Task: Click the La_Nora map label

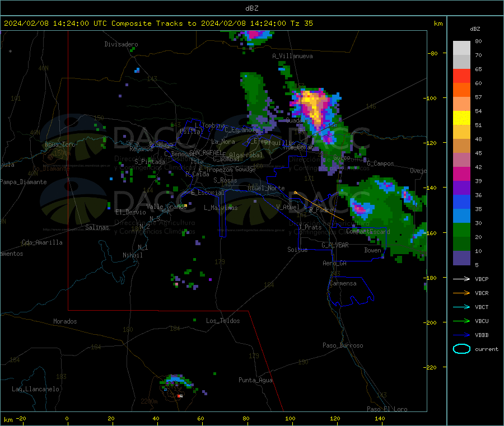Action: pos(223,142)
